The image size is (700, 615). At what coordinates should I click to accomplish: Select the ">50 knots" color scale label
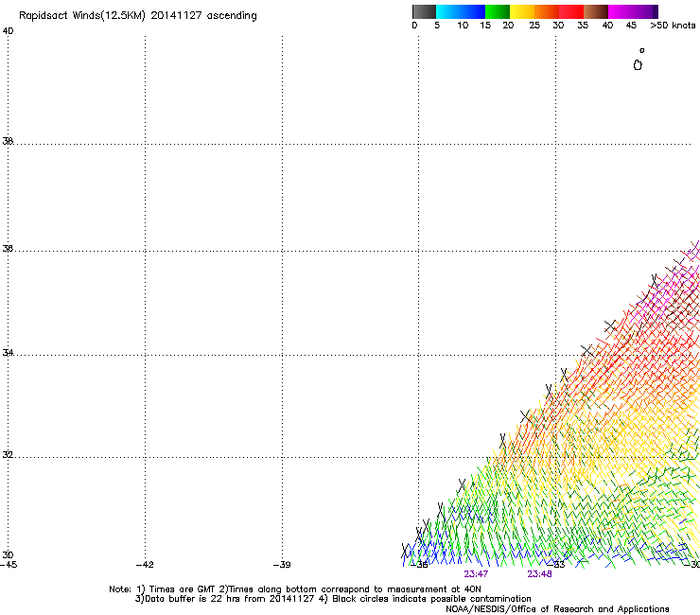[x=673, y=26]
